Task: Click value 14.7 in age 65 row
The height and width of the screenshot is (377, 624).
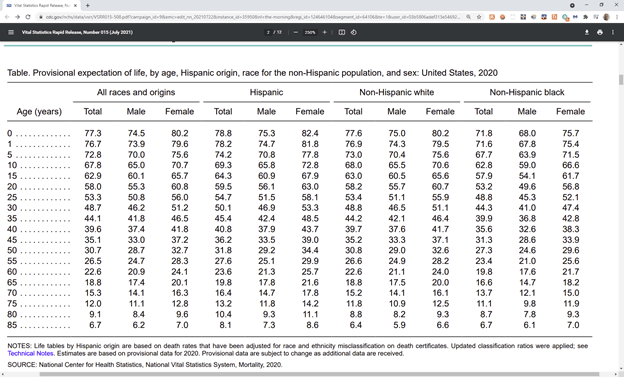Action: click(x=527, y=283)
